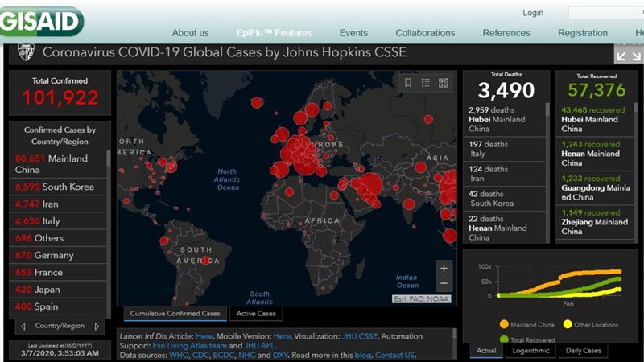Screen dimensions: 644x362
Task: Open the JHU CSSE visualization link
Action: click(x=359, y=336)
